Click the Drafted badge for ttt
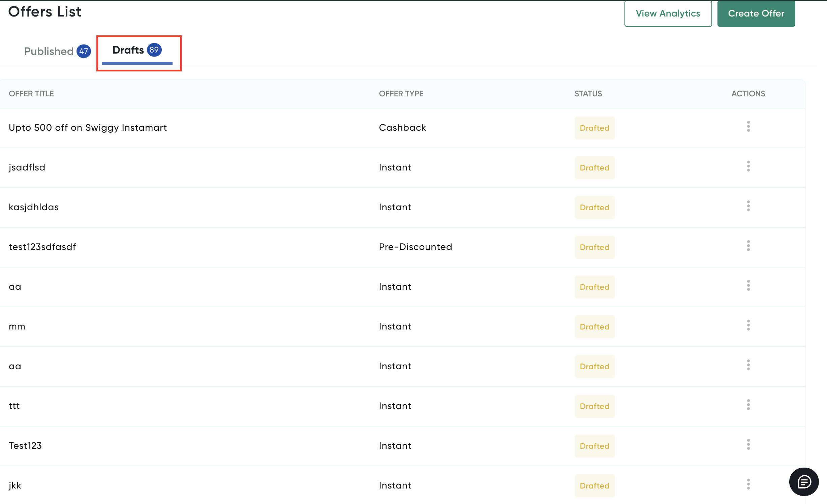The width and height of the screenshot is (827, 504). pyautogui.click(x=594, y=406)
